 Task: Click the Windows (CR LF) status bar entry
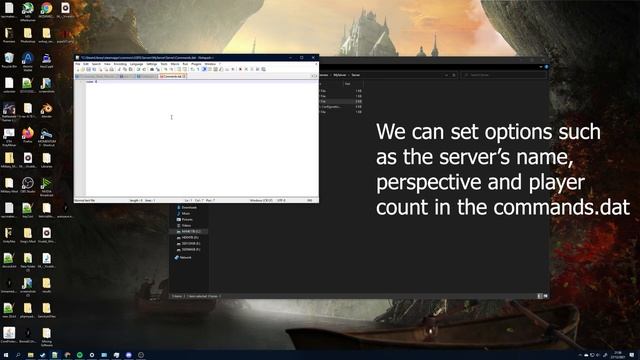[x=262, y=200]
